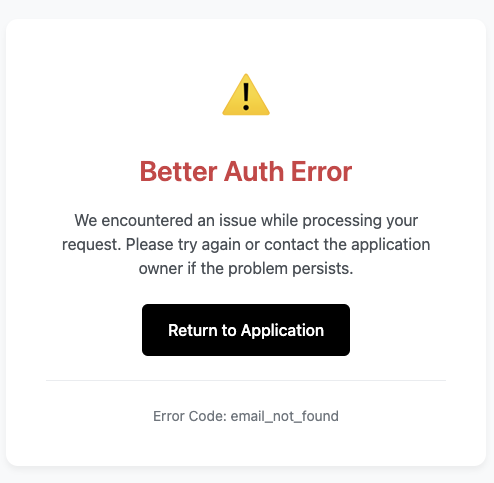This screenshot has width=494, height=483.
Task: Click the word problem in the message
Action: coord(258,269)
